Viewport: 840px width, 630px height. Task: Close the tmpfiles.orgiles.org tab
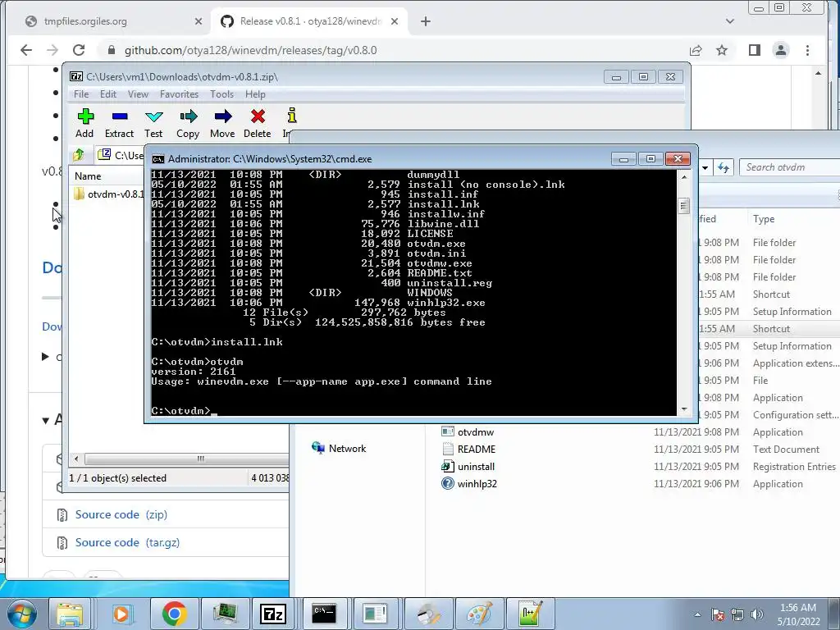pos(199,21)
